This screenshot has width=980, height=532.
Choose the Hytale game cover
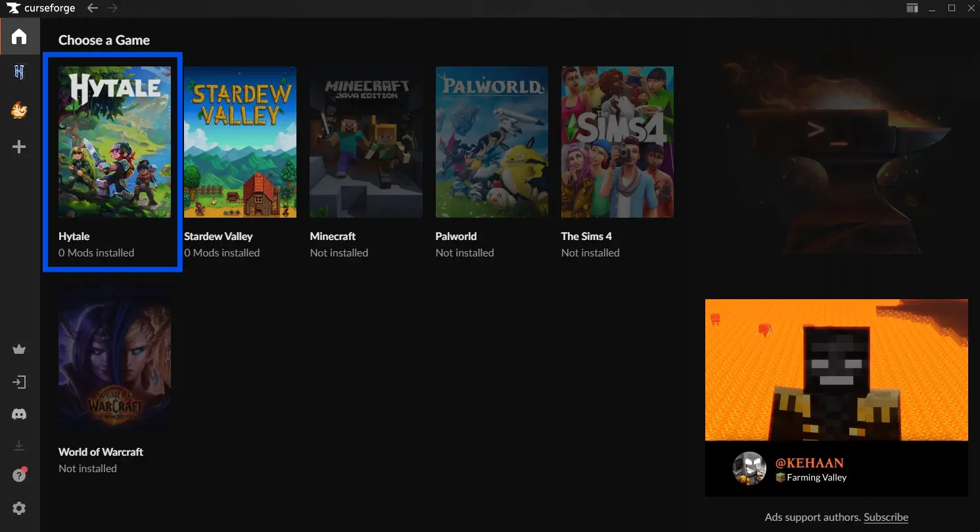tap(114, 142)
